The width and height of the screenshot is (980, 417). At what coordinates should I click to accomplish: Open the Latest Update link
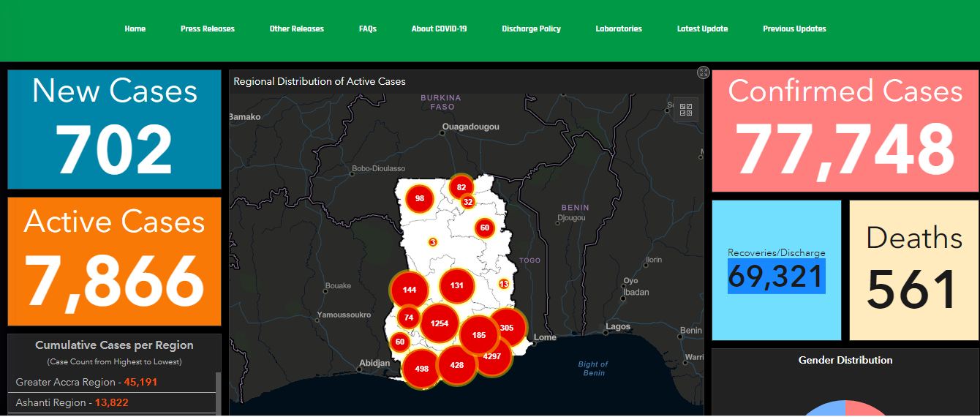(x=702, y=29)
